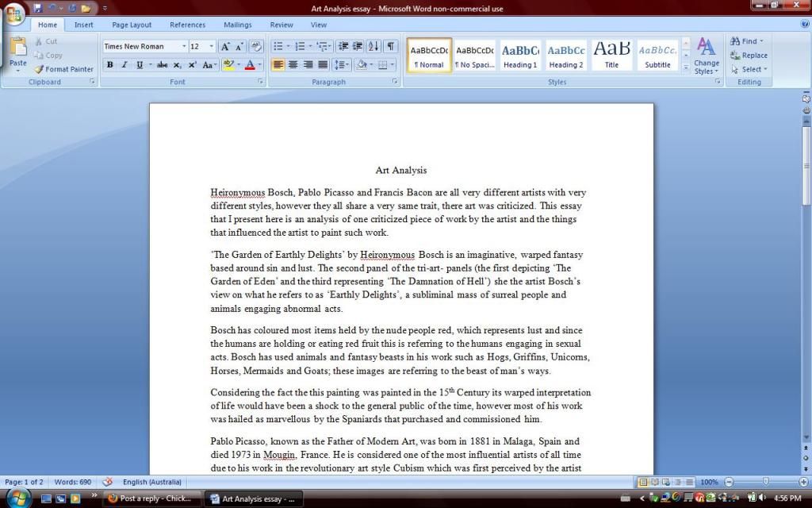Toggle Show/Hide paragraph marks
The image size is (812, 508).
point(390,47)
